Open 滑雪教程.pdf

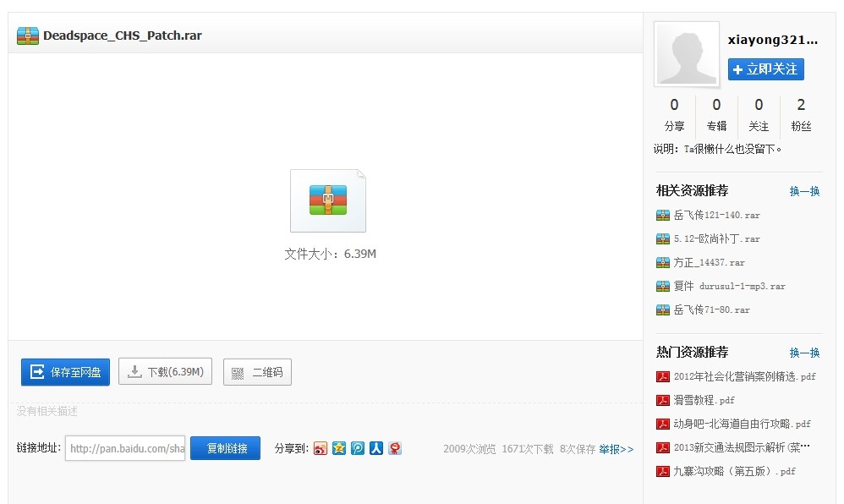click(704, 400)
